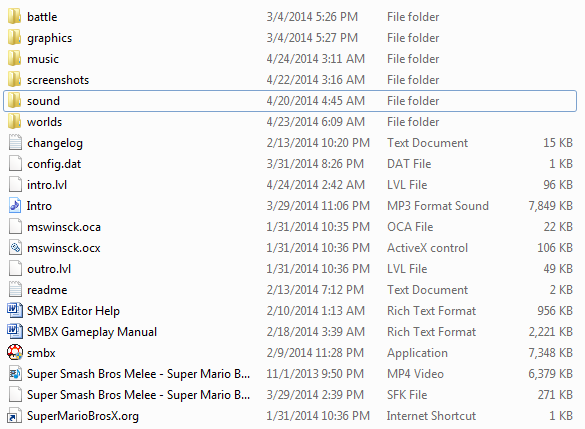This screenshot has width=585, height=429.
Task: Click the type 'Internet Shortcut'
Action: click(431, 416)
